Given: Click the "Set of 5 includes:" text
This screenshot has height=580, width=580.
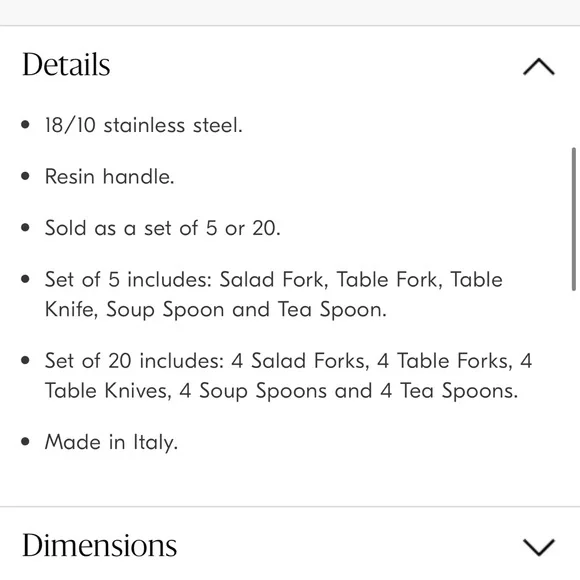Looking at the screenshot, I should click(x=128, y=279).
